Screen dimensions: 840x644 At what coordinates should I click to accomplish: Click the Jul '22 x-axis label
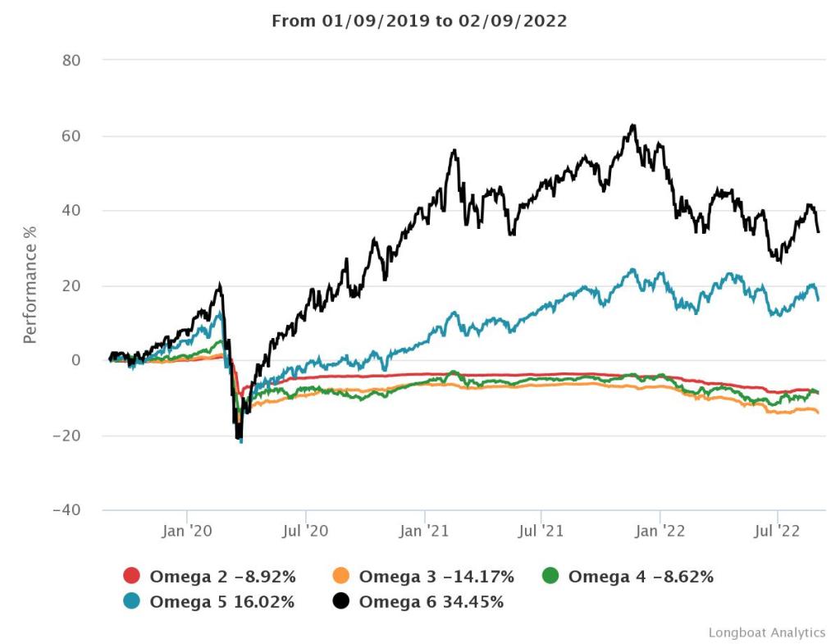tap(778, 531)
